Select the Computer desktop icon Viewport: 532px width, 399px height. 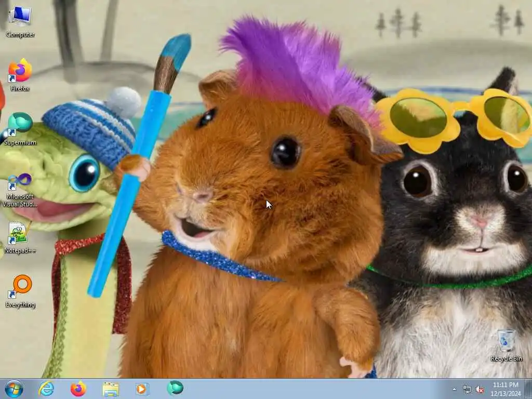[x=20, y=21]
